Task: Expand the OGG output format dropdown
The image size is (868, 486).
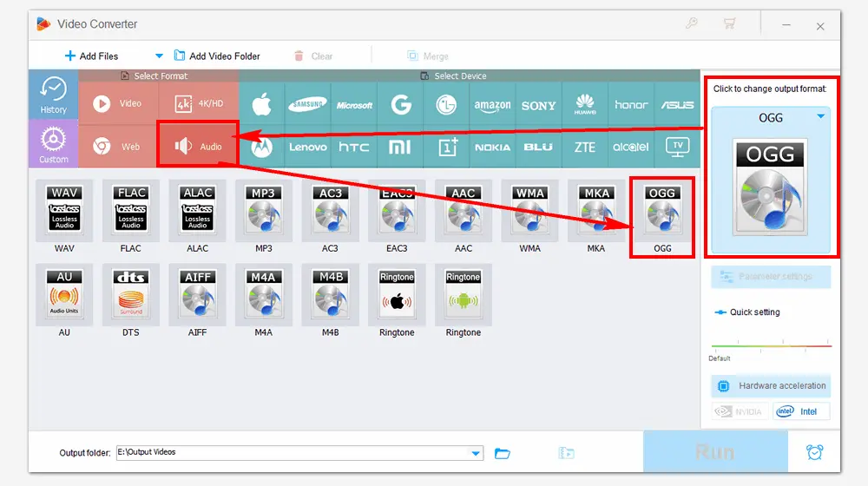Action: click(x=820, y=117)
